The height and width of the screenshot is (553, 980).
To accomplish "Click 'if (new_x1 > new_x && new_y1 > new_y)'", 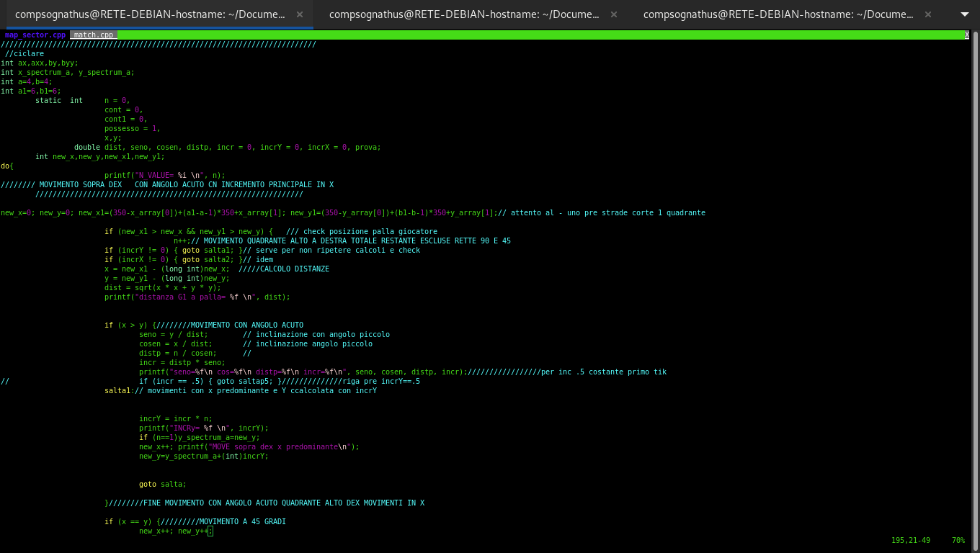I will pos(189,231).
